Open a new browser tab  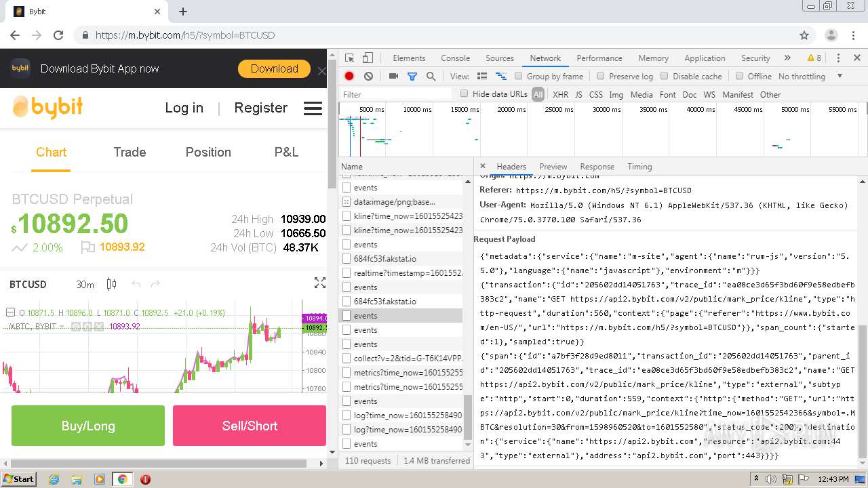tap(183, 12)
